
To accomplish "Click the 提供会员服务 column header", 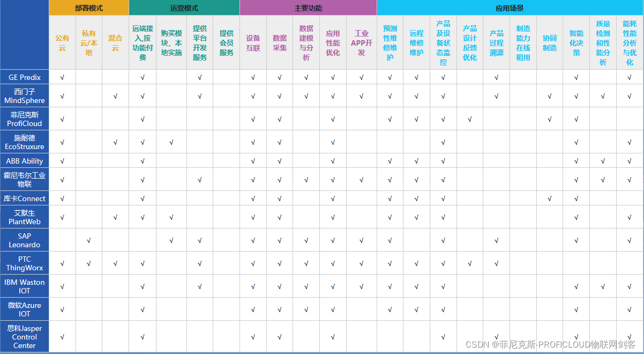I will click(226, 43).
